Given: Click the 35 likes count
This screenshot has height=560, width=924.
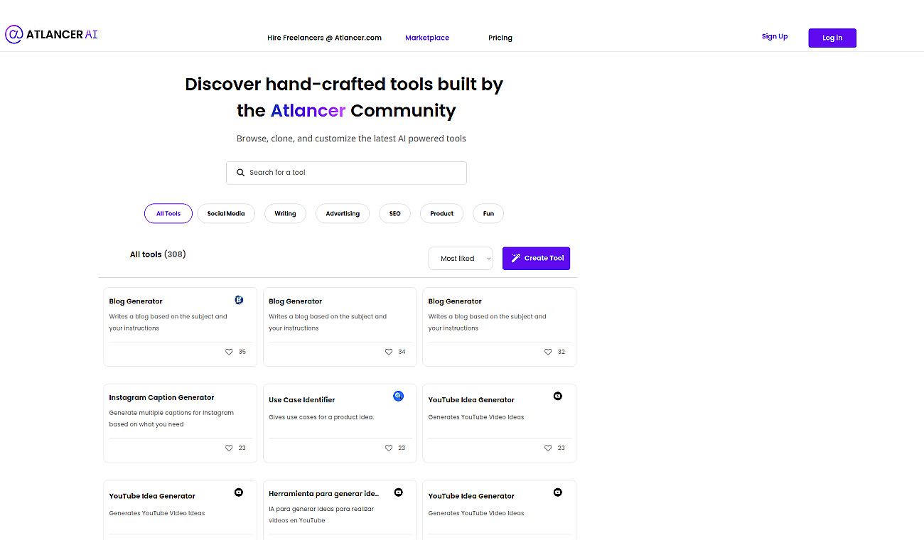Looking at the screenshot, I should tap(242, 352).
